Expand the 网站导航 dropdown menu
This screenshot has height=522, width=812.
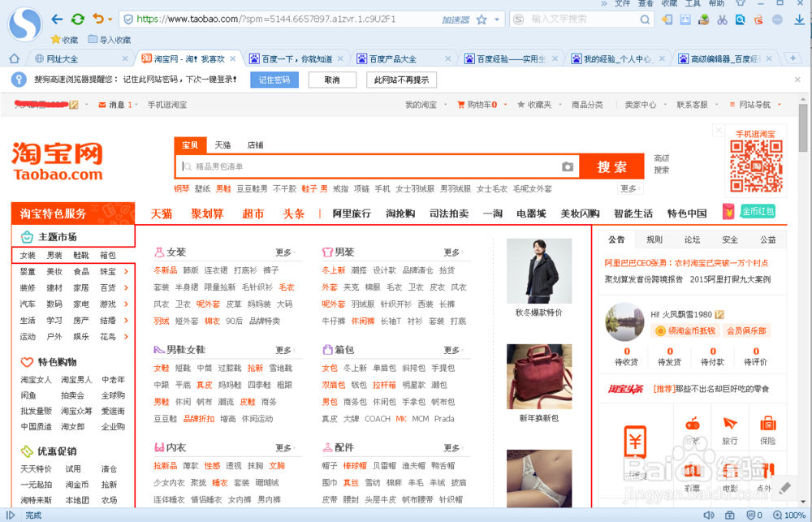[780, 105]
